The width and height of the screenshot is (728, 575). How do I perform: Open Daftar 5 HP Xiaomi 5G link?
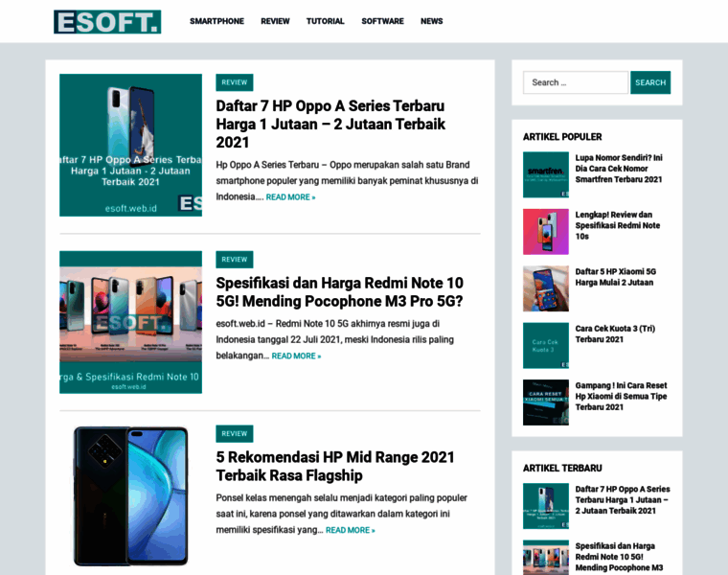[616, 277]
